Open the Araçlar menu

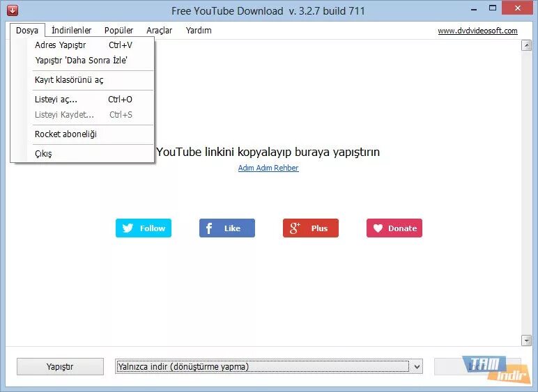coord(159,30)
